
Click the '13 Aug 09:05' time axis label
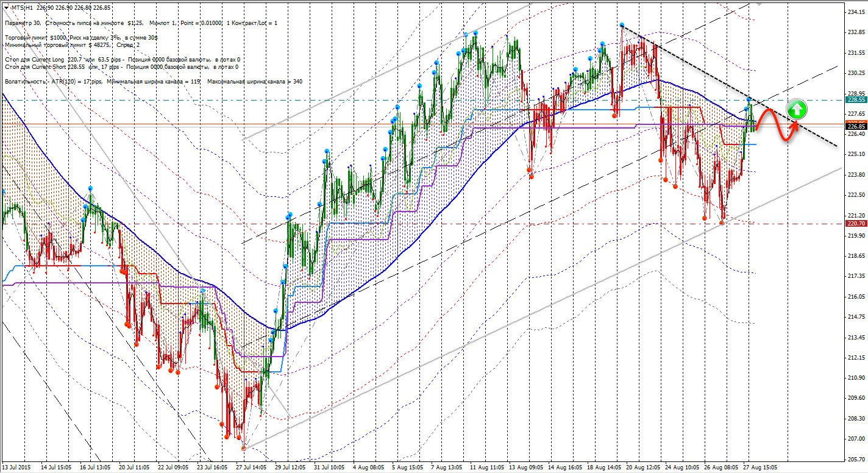click(525, 467)
